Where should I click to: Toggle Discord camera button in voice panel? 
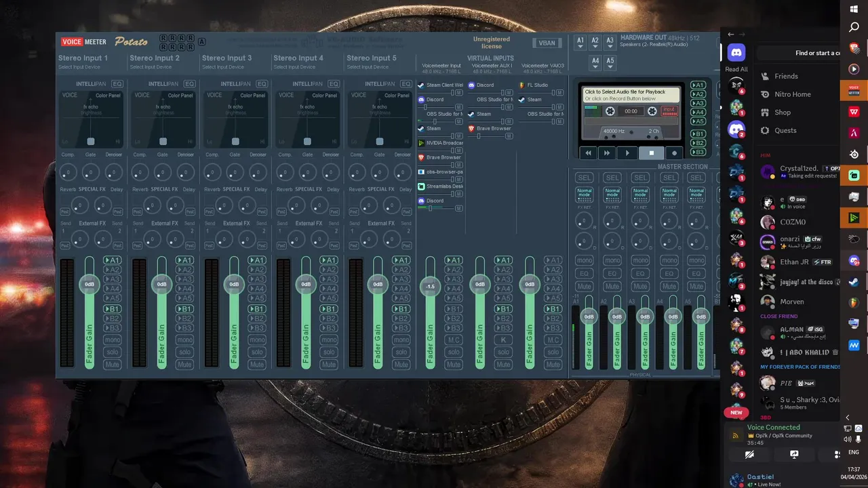tap(749, 455)
